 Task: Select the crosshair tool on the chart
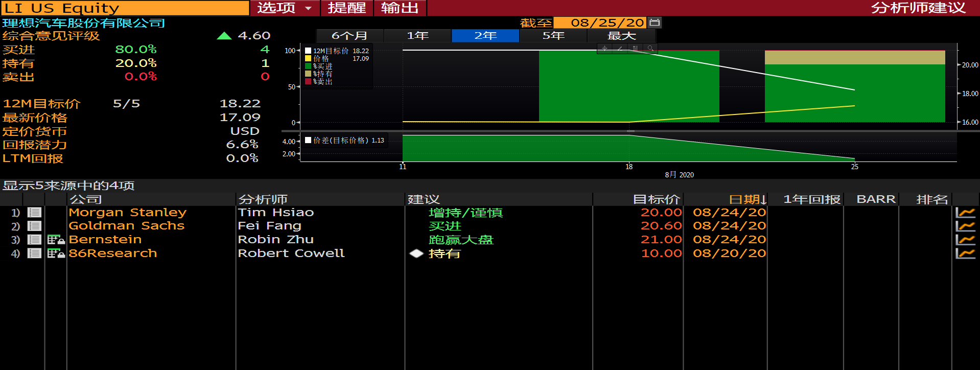tap(604, 49)
